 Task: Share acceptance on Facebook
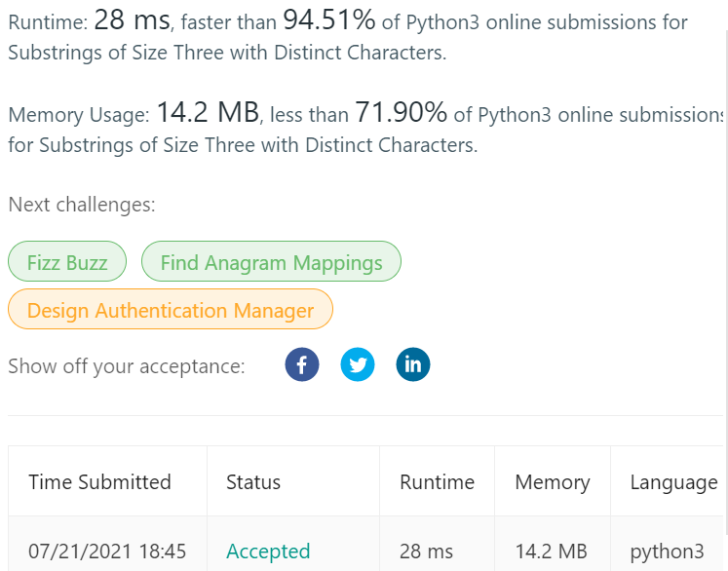point(302,365)
